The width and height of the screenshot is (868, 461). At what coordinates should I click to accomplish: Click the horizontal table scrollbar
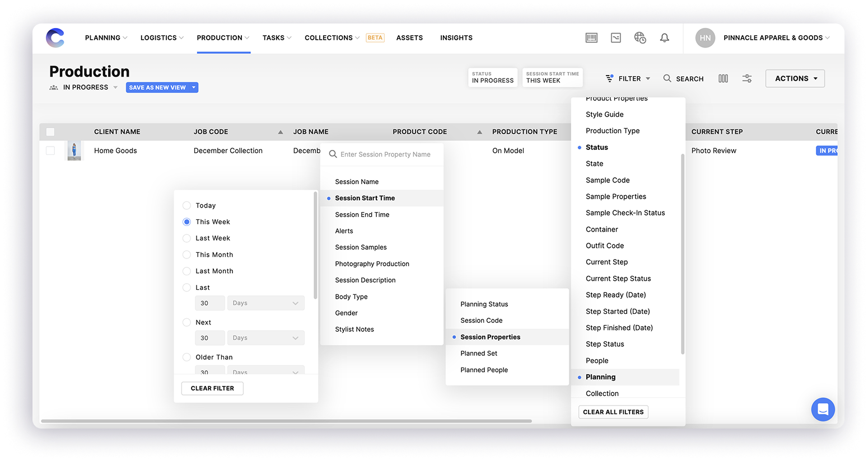click(x=286, y=421)
